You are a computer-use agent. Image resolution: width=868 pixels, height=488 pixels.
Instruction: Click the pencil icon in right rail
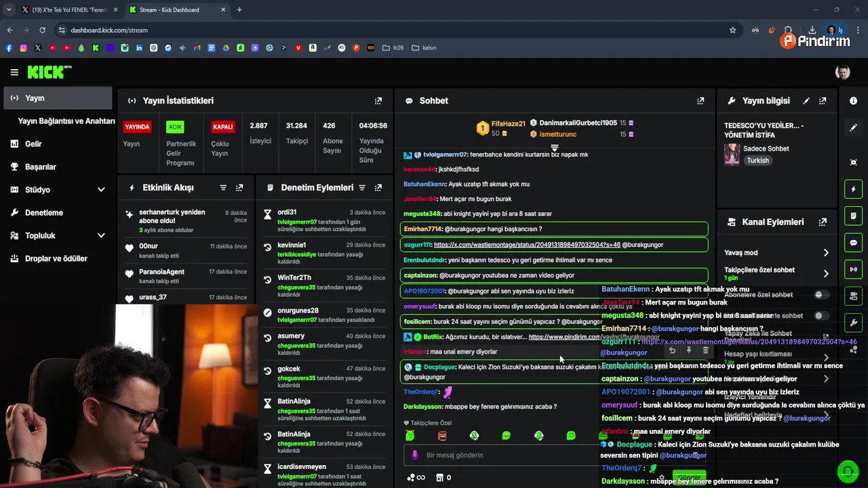[x=853, y=127]
